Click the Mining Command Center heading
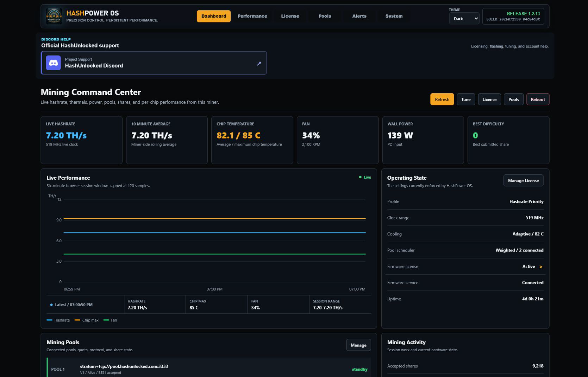The image size is (588, 377). click(x=91, y=92)
